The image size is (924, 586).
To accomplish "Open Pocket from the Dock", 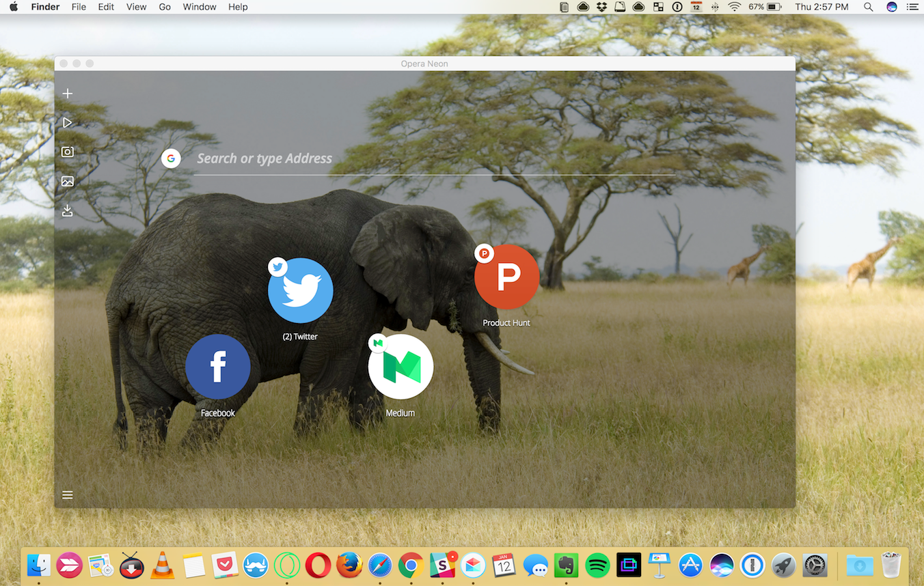I will [225, 565].
